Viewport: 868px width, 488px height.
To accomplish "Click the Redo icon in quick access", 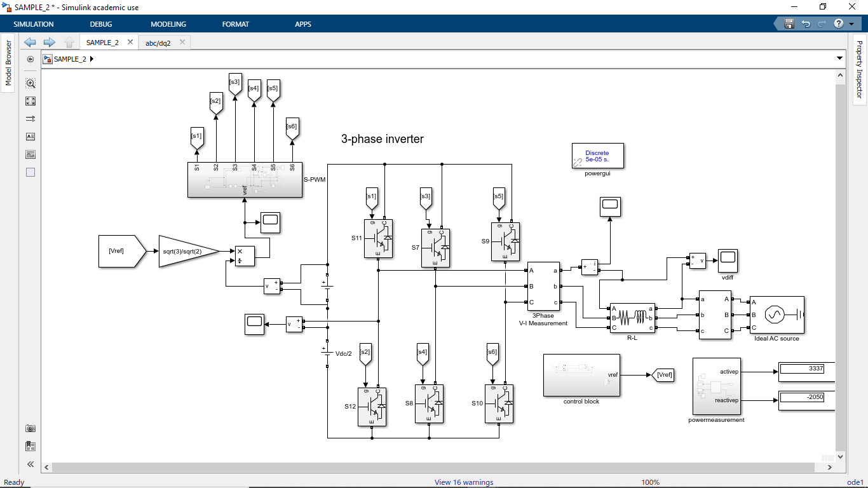I will pyautogui.click(x=822, y=24).
